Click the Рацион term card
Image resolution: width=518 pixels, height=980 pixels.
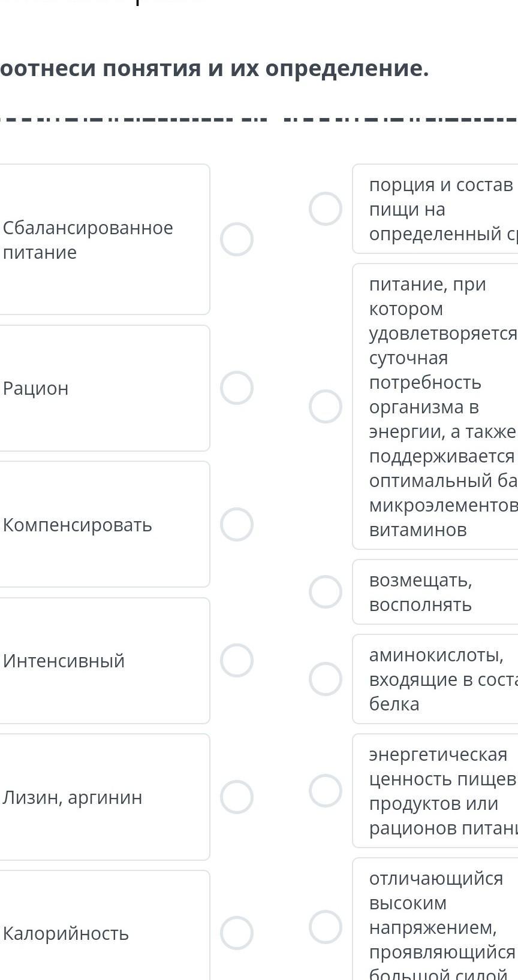pos(102,388)
